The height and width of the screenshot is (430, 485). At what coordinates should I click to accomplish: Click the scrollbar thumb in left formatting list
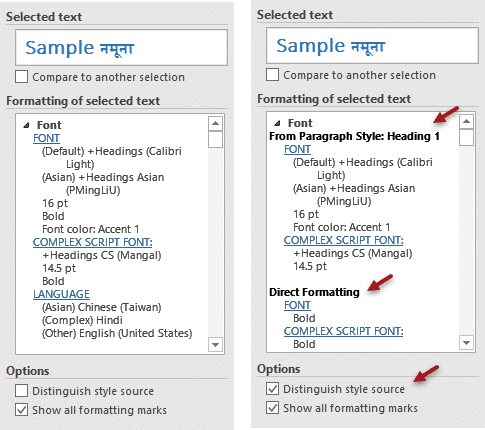[x=215, y=139]
